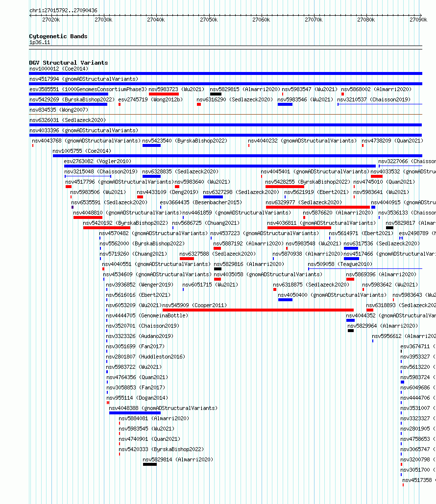Viewport: 436px width, 504px height.
Task: Click nsv5420333 (ByrskaBishop2022) label
Action: click(x=161, y=449)
